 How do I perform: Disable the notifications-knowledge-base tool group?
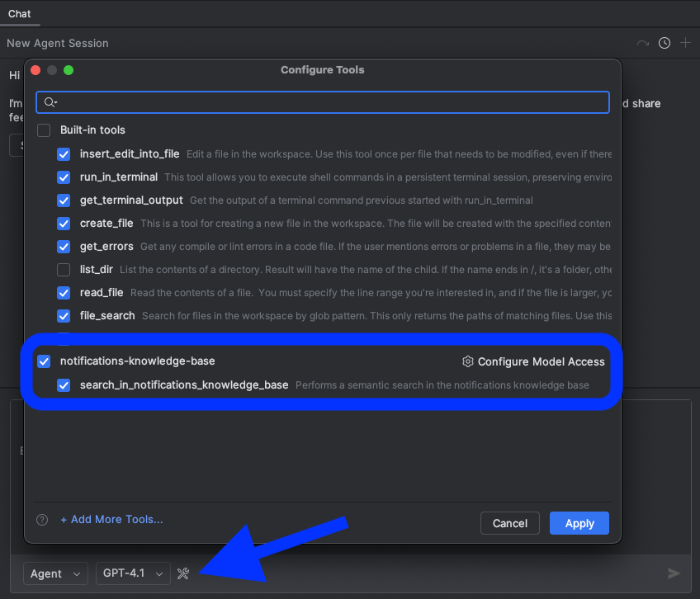click(45, 361)
